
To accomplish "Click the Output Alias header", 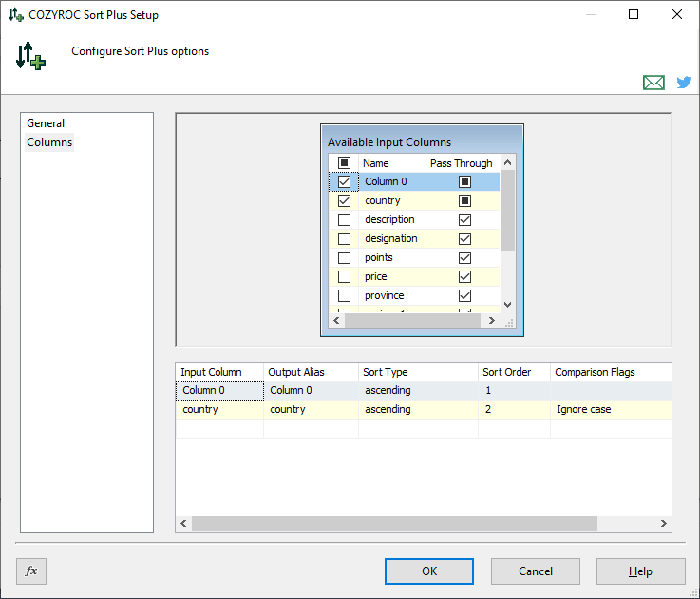I will click(311, 372).
